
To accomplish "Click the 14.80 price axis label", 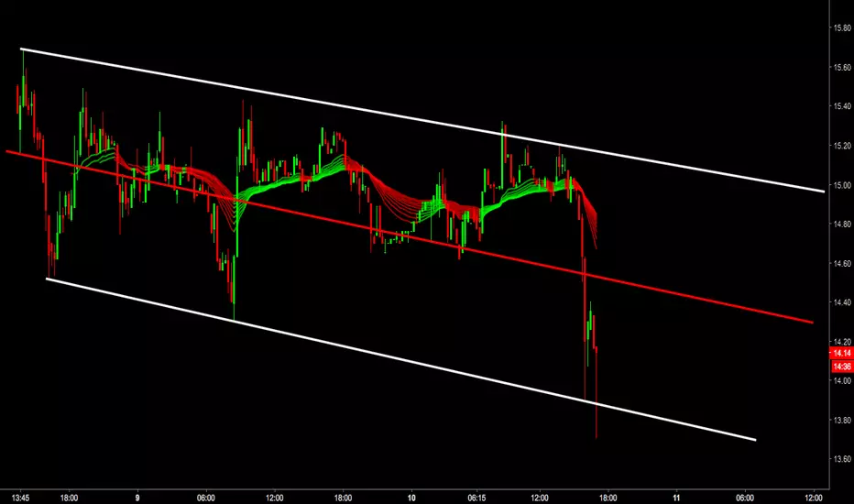I will tap(842, 224).
